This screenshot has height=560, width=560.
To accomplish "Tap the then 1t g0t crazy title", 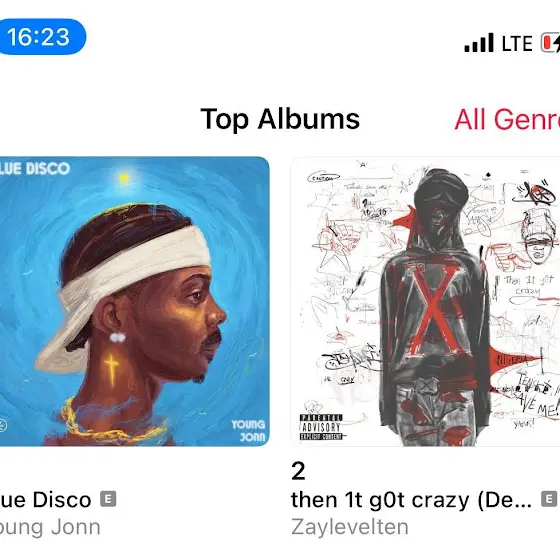I will [x=411, y=500].
